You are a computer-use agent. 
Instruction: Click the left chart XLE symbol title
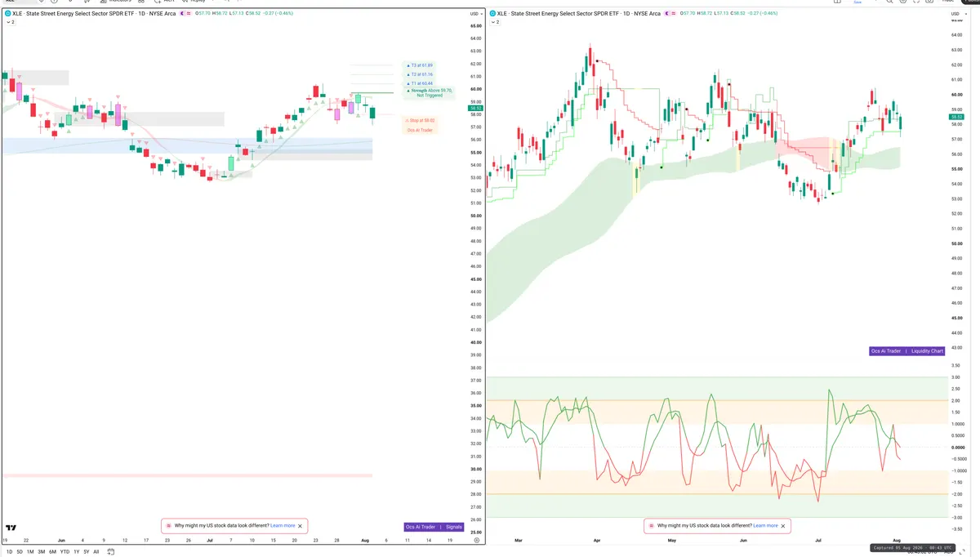92,14
